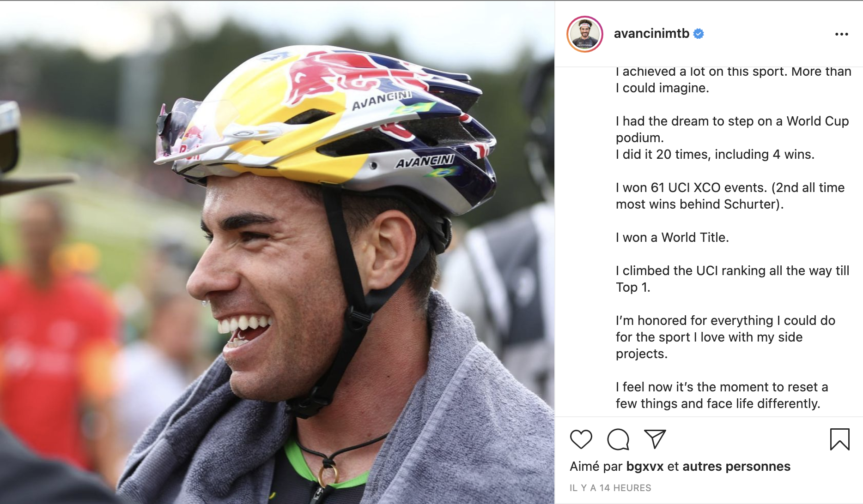The width and height of the screenshot is (863, 504).
Task: Click the "I did it 20 times" caption line
Action: click(x=715, y=154)
